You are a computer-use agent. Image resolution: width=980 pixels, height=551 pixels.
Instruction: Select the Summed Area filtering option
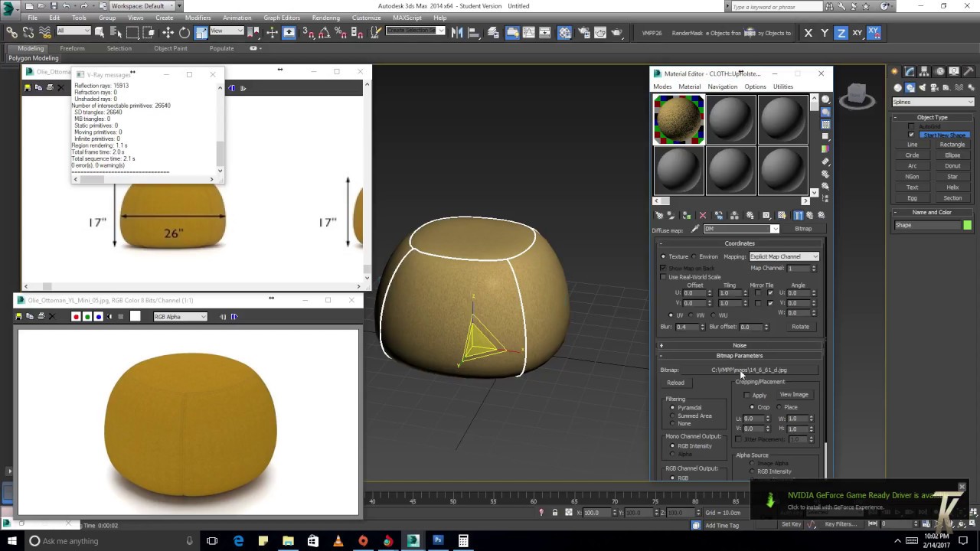tap(673, 416)
